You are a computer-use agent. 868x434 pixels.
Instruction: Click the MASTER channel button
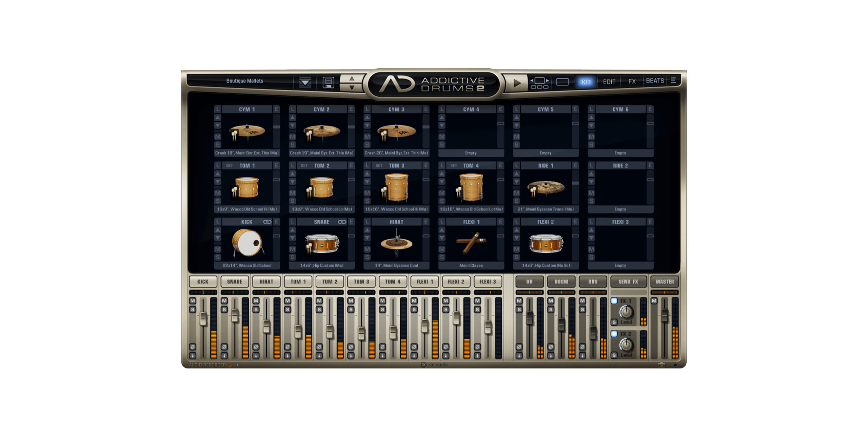tap(664, 281)
